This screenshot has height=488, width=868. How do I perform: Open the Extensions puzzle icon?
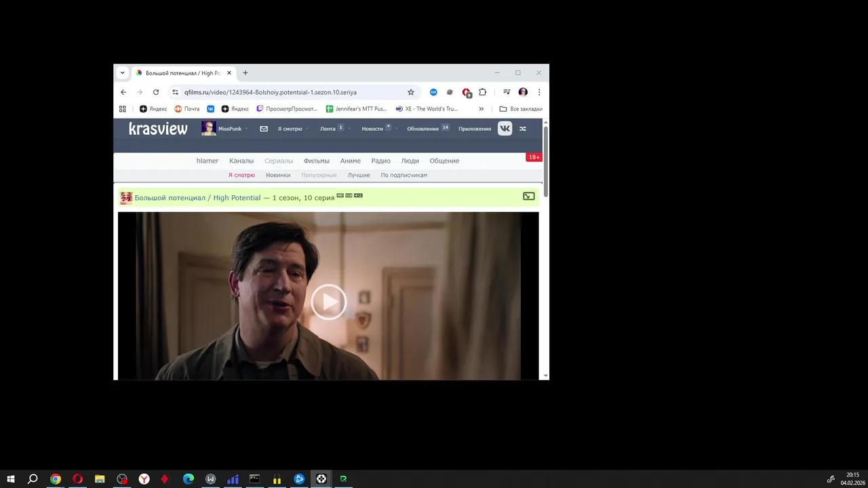click(x=483, y=92)
